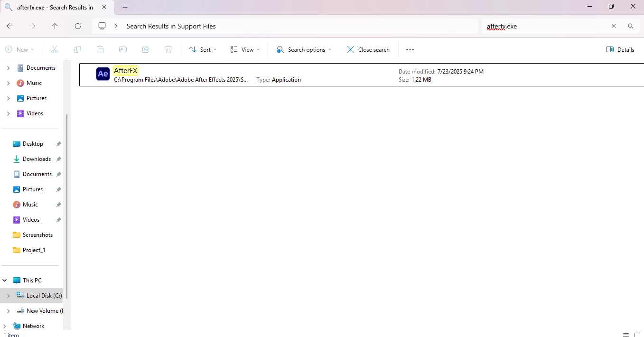Expand the Local Disk (C:) chevron
Screen dimensions: 644x337
click(x=8, y=296)
